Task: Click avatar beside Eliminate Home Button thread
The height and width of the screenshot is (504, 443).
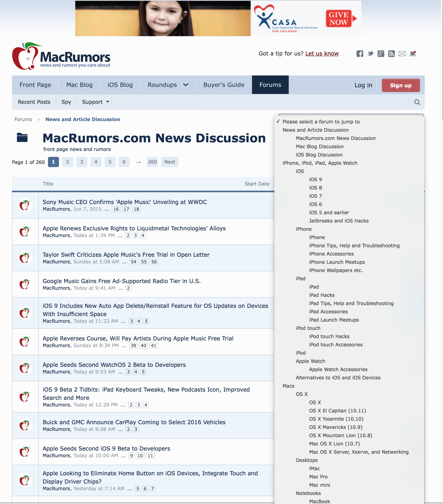Action: tap(25, 481)
